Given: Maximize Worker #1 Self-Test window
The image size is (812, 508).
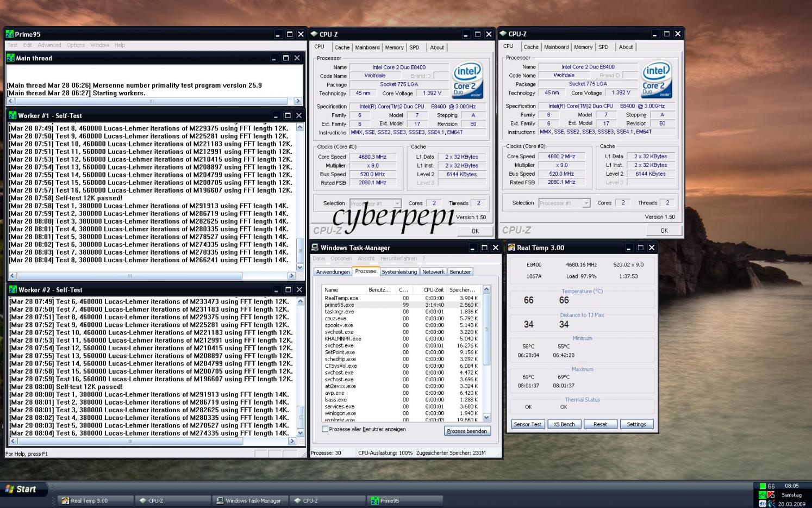Looking at the screenshot, I should click(288, 115).
